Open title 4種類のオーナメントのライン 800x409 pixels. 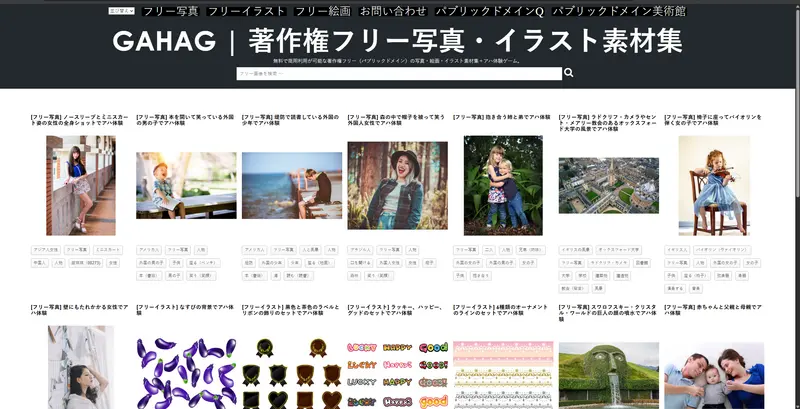tap(501, 310)
